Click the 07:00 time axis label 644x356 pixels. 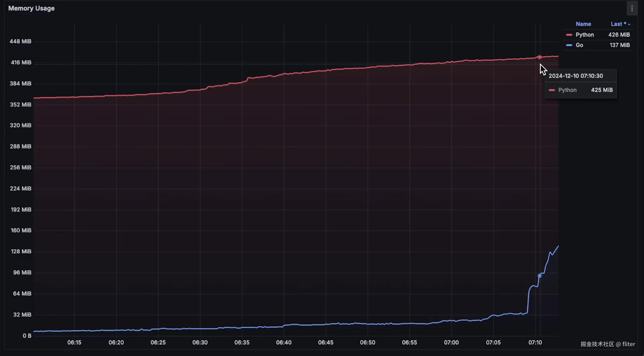(x=451, y=343)
